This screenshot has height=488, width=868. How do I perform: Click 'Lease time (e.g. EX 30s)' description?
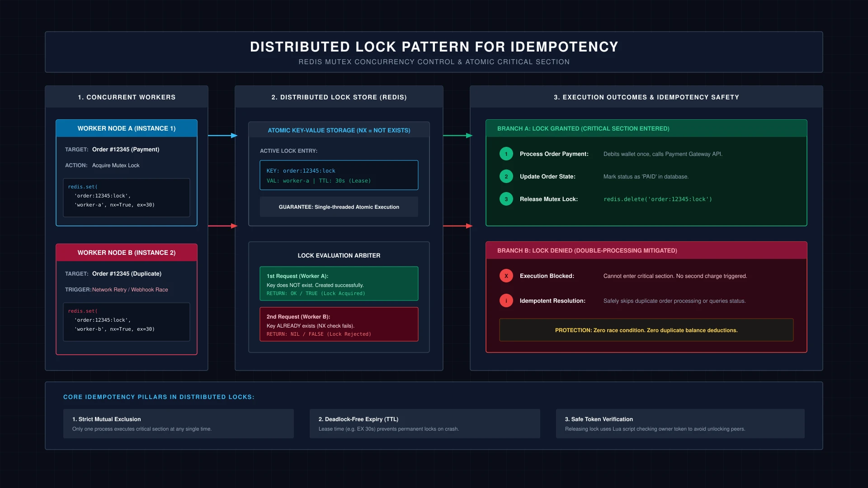pos(389,429)
